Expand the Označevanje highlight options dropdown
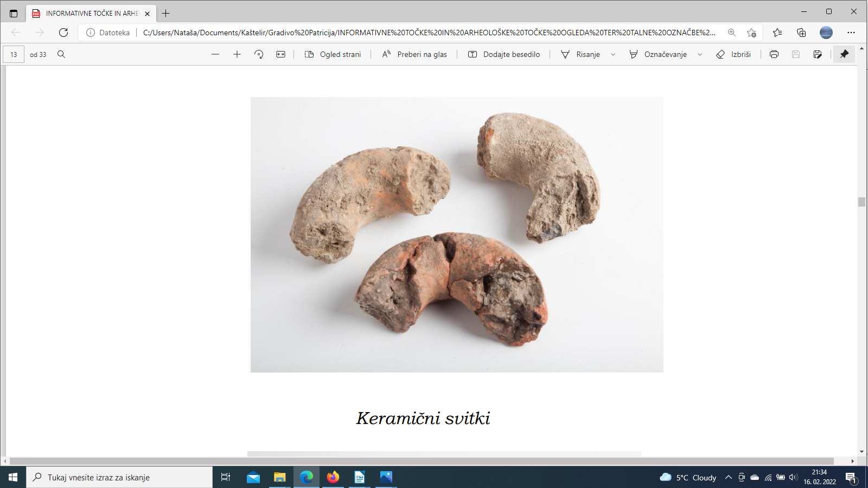 click(x=700, y=54)
